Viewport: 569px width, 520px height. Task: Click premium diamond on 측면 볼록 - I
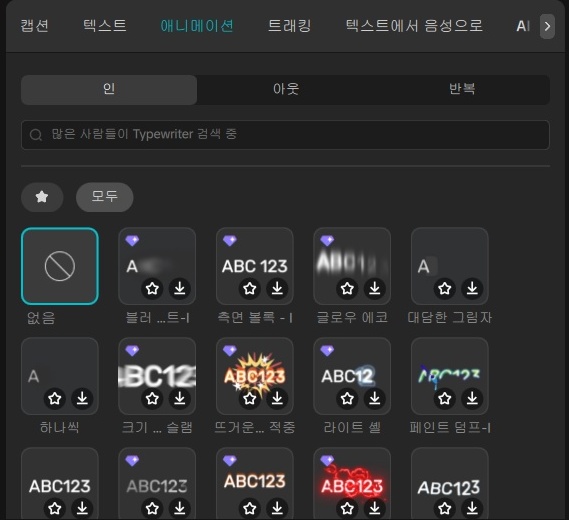(x=230, y=240)
